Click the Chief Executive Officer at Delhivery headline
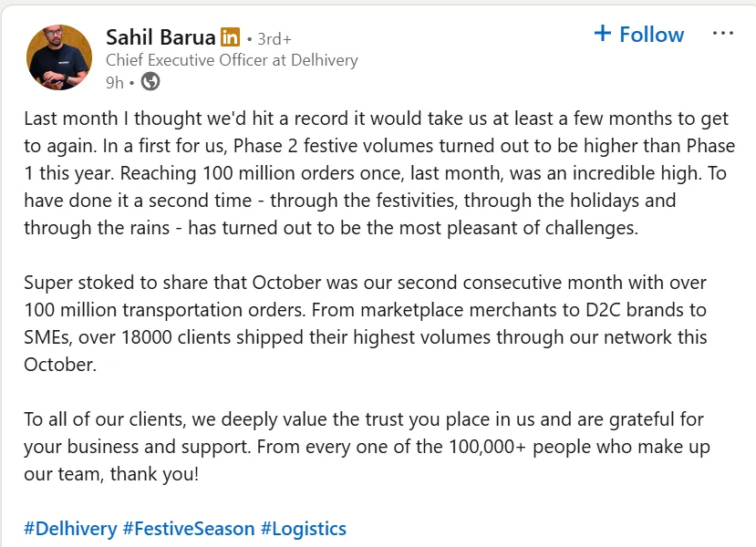The height and width of the screenshot is (547, 756). [x=232, y=60]
